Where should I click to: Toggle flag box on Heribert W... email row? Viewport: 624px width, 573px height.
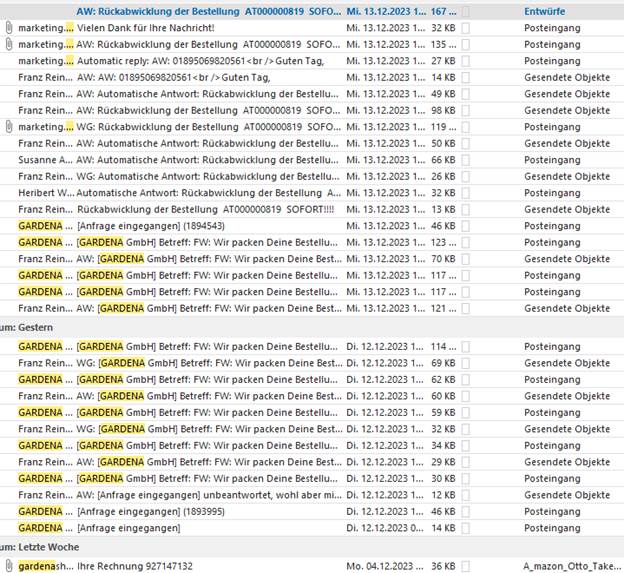(466, 193)
